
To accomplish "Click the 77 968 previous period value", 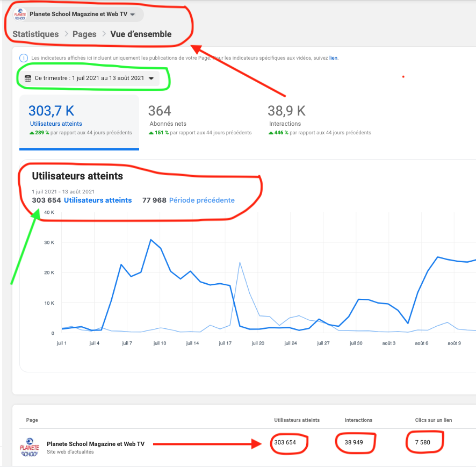I will [x=154, y=200].
